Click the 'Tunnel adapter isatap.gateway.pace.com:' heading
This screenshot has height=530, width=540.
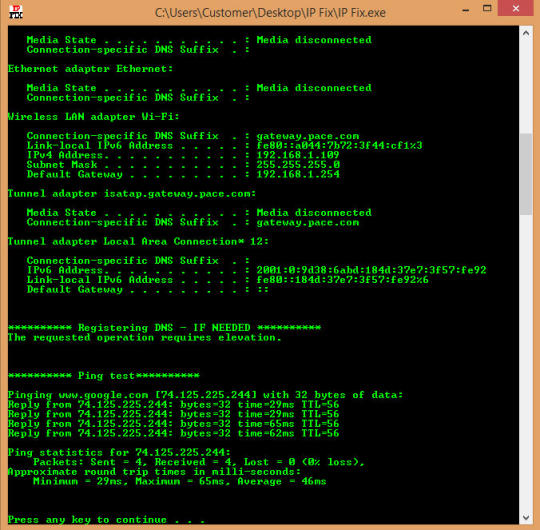click(x=132, y=194)
